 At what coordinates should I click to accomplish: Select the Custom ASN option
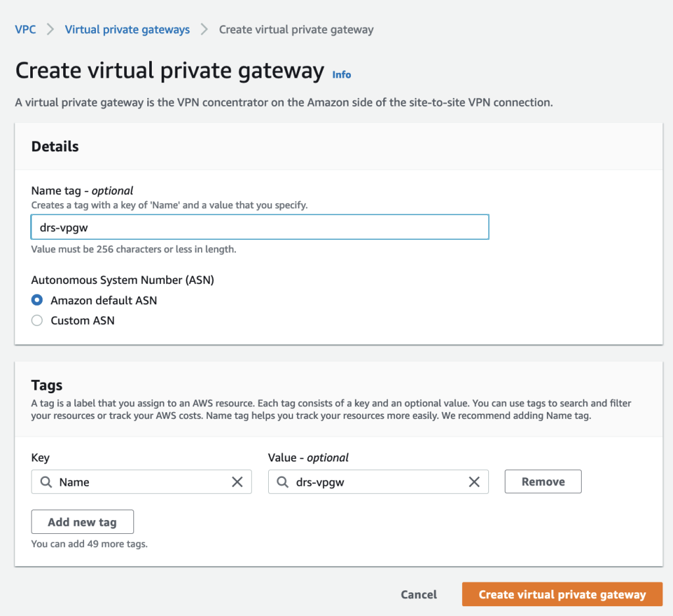[36, 320]
